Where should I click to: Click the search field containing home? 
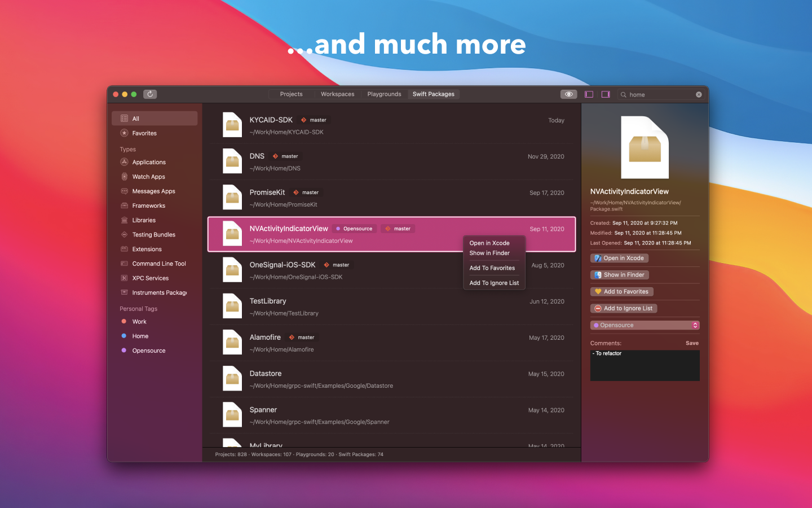(660, 95)
